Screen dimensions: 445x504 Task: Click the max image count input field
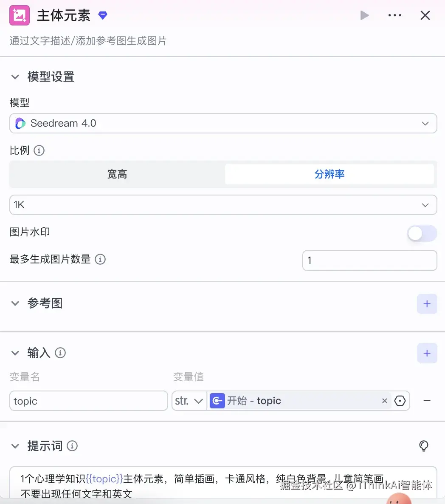click(x=369, y=260)
